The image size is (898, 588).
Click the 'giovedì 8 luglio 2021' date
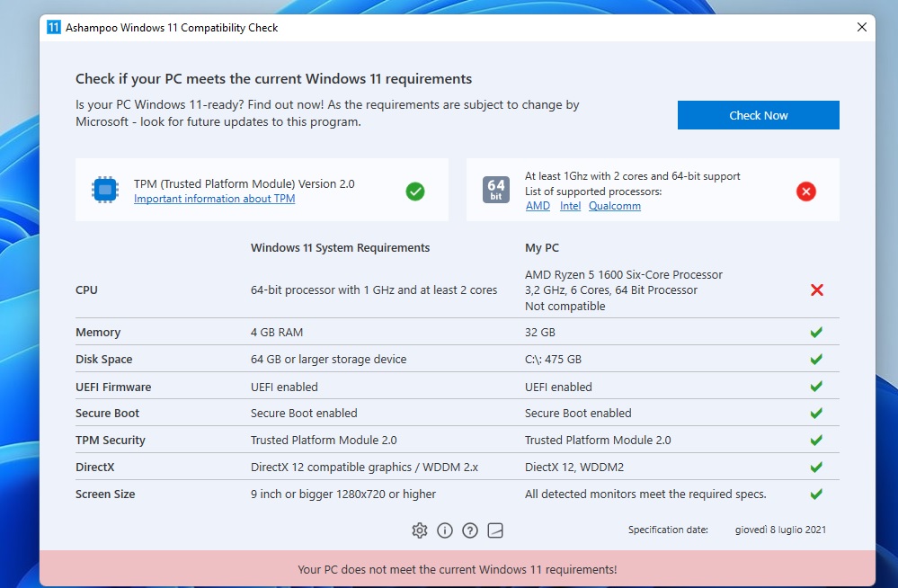(x=780, y=530)
